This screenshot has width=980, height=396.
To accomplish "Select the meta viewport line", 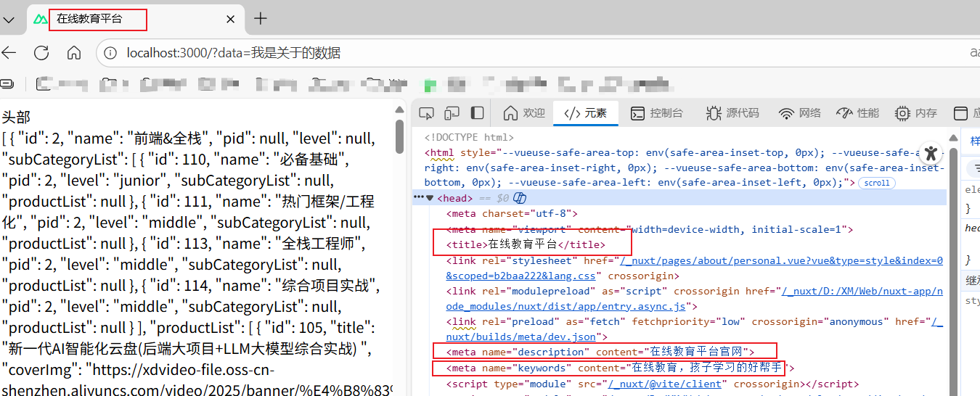I will pos(649,229).
